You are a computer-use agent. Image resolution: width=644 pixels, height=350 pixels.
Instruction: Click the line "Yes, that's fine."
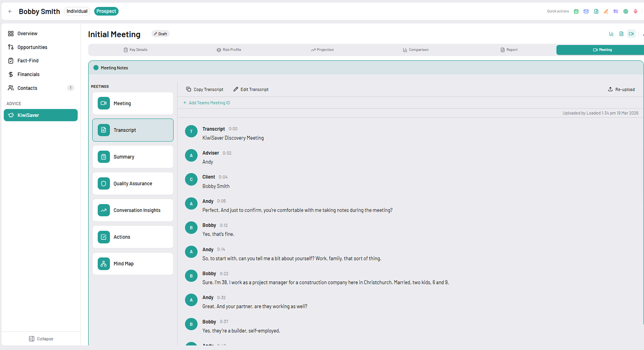click(x=218, y=234)
